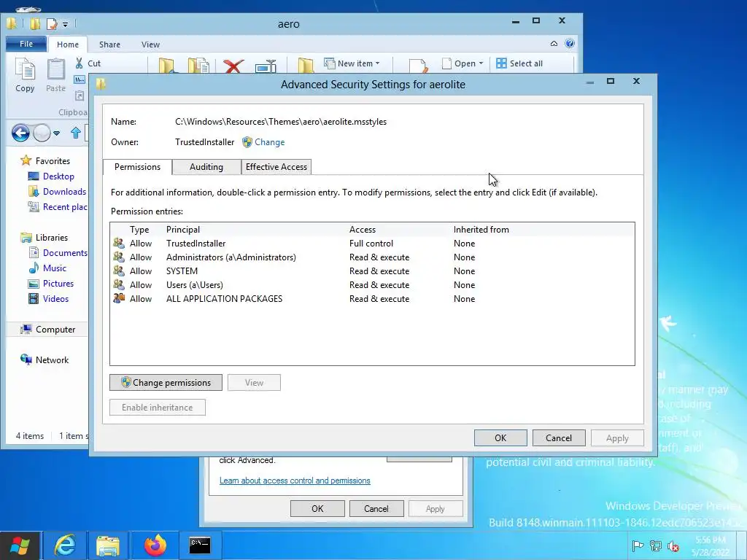Select TrustedInstaller permission entry

click(372, 244)
